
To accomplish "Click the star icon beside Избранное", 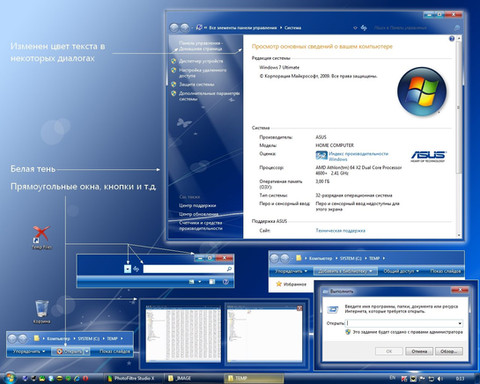I will click(279, 284).
